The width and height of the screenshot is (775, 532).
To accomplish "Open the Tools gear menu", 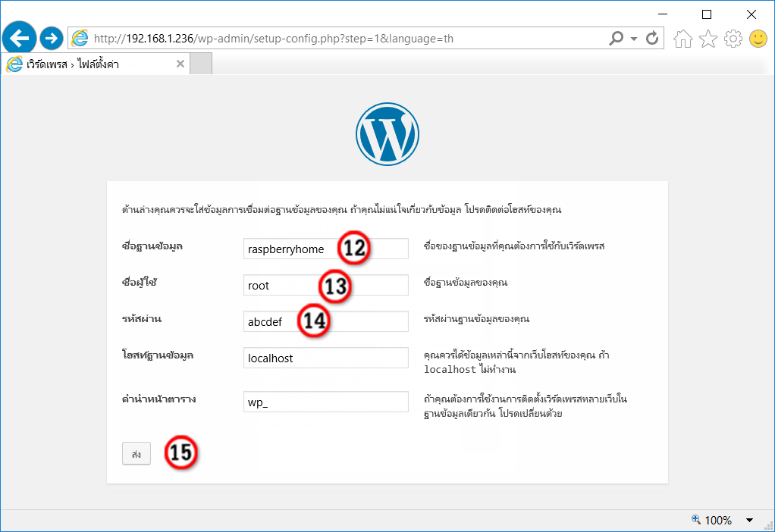I will click(733, 39).
